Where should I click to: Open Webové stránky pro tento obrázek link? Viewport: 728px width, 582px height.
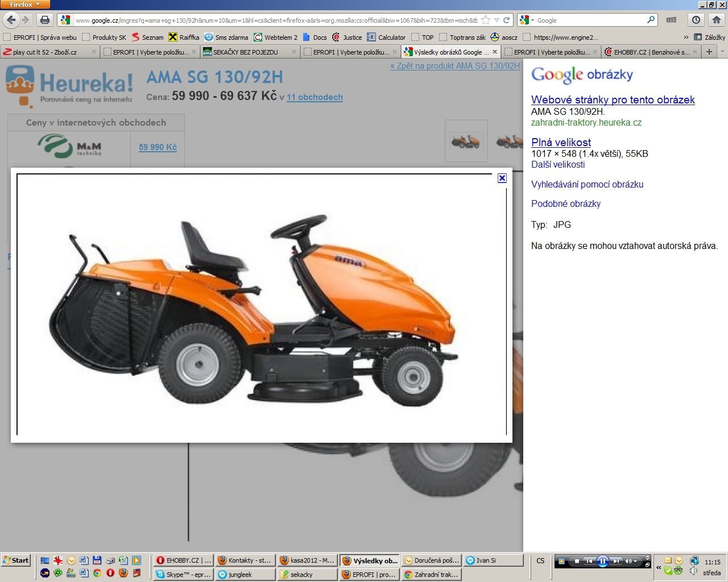613,99
